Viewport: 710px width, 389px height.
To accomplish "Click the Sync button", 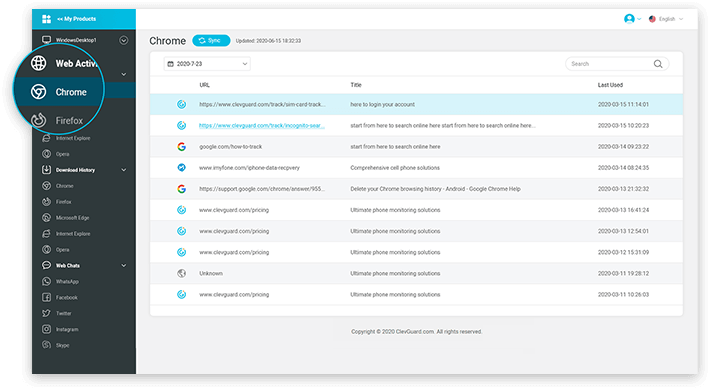I will click(211, 40).
